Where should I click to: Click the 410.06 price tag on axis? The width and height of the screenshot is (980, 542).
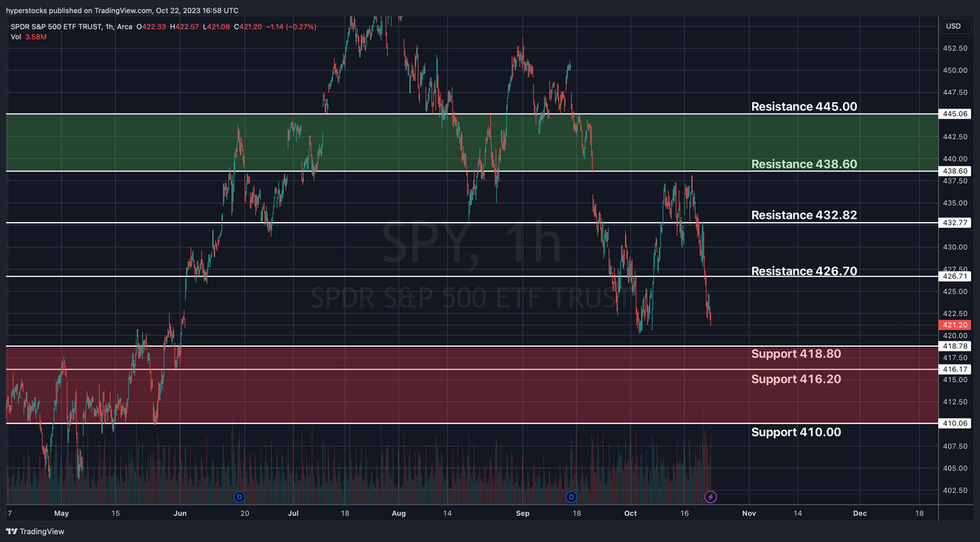(x=955, y=423)
